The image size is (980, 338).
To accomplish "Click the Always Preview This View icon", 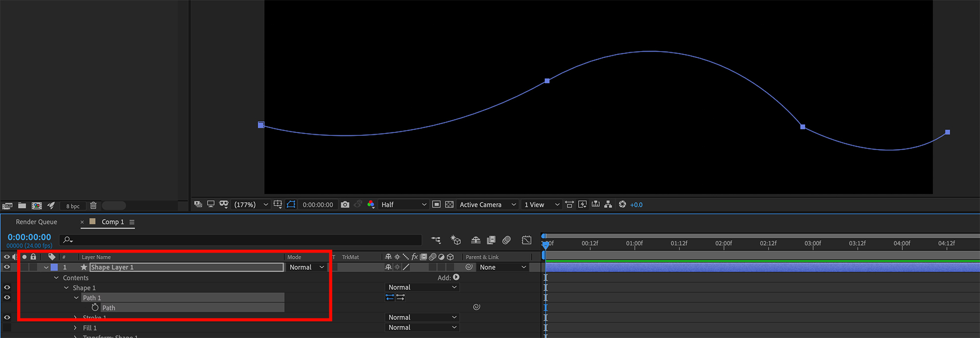I will [x=198, y=204].
